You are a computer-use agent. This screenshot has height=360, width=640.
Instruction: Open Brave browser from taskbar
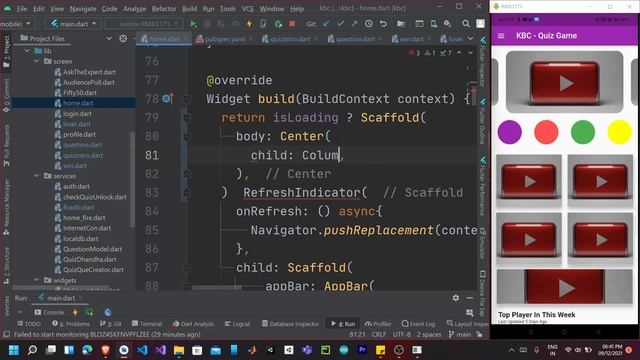(106, 350)
